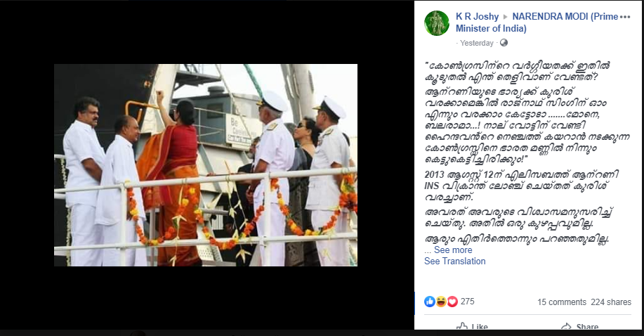This screenshot has height=336, width=644.
Task: Click See Translation link
Action: pos(454,261)
